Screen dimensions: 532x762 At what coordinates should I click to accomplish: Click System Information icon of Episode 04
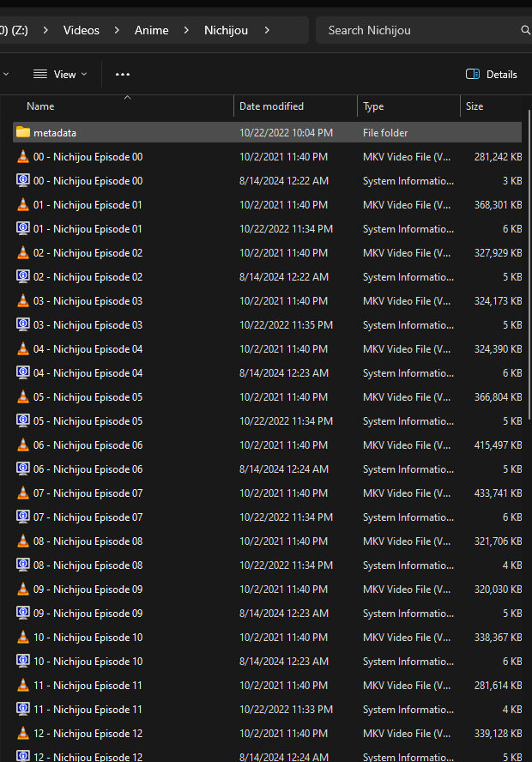[x=23, y=372]
